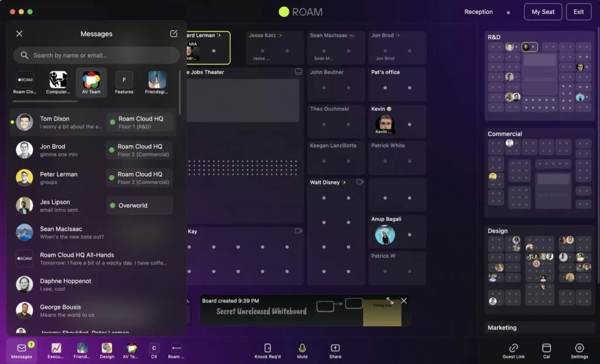Open the Computer group chat icon
The image size is (600, 364).
click(x=58, y=82)
